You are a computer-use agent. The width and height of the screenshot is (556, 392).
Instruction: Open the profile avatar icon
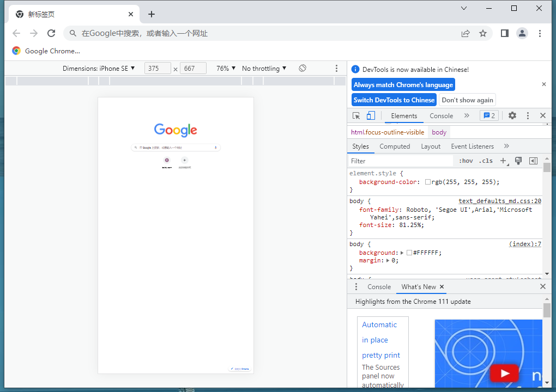[522, 33]
